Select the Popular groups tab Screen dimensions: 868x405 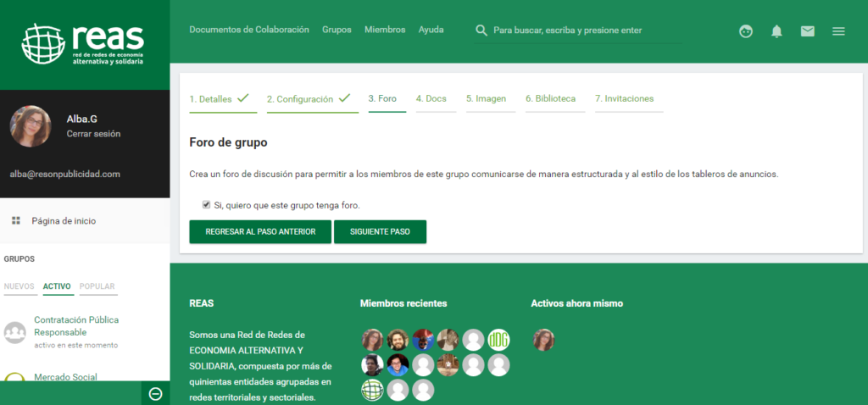(97, 286)
